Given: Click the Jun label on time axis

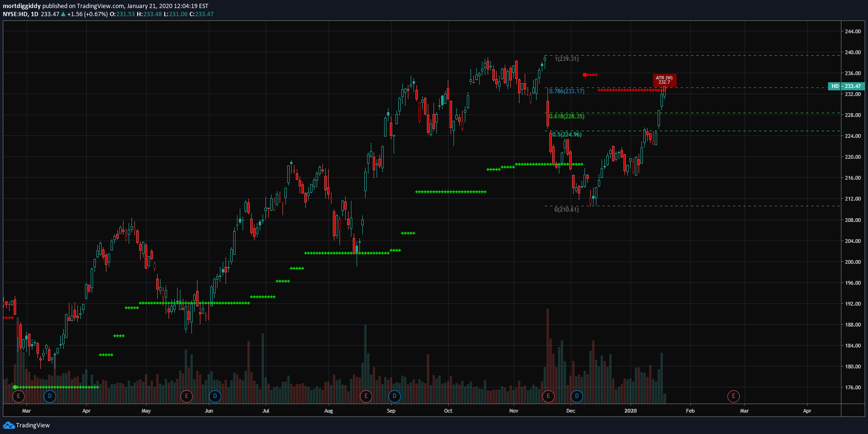Looking at the screenshot, I should tap(209, 411).
